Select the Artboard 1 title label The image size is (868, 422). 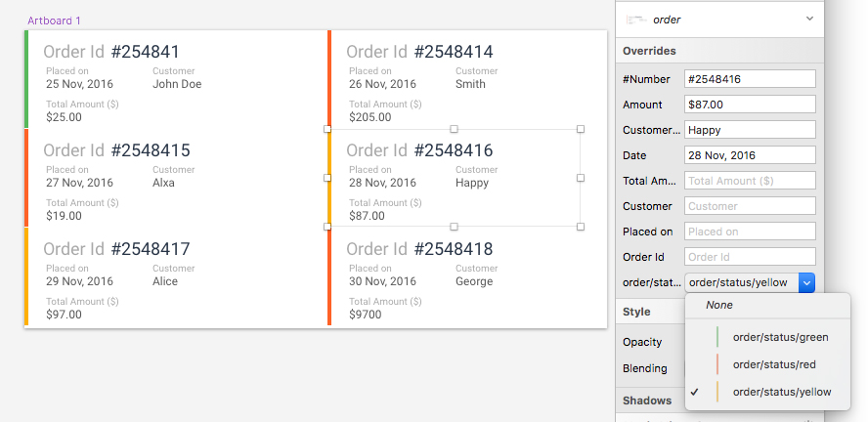[54, 21]
